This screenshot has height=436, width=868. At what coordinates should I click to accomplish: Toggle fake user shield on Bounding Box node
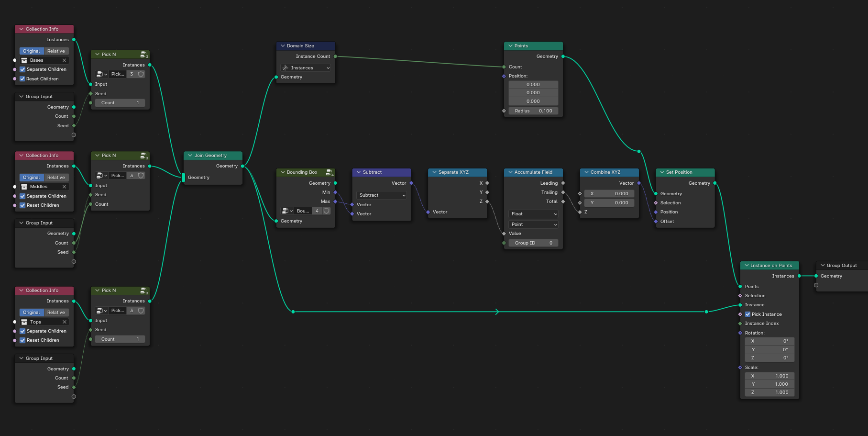[326, 211]
